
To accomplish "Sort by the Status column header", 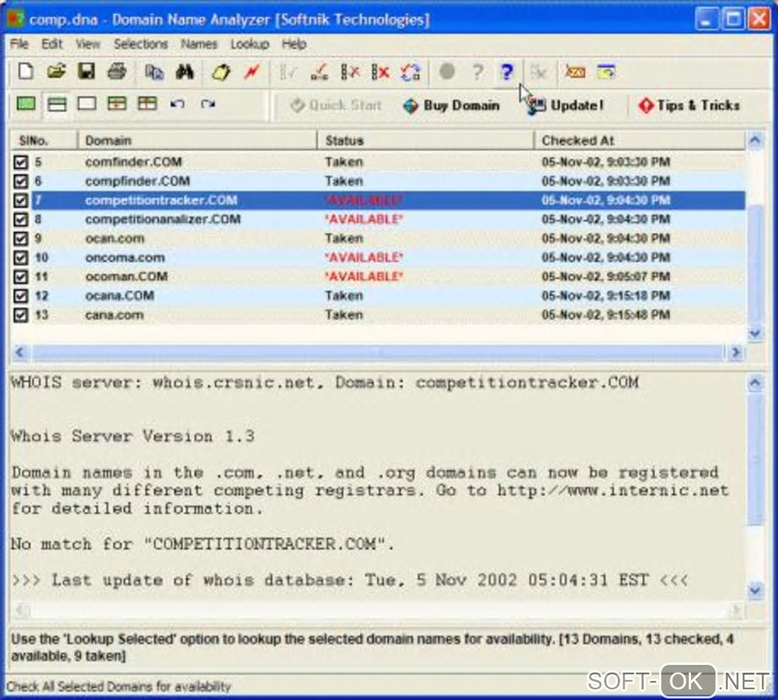I will 426,141.
